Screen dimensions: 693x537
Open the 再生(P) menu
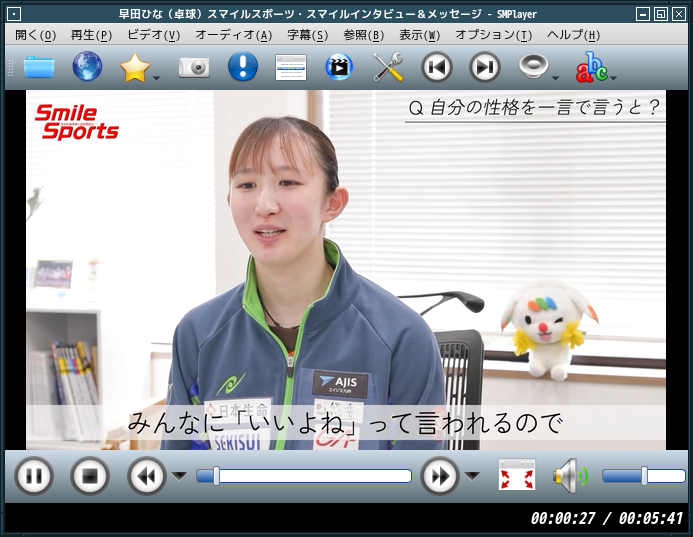pos(91,35)
